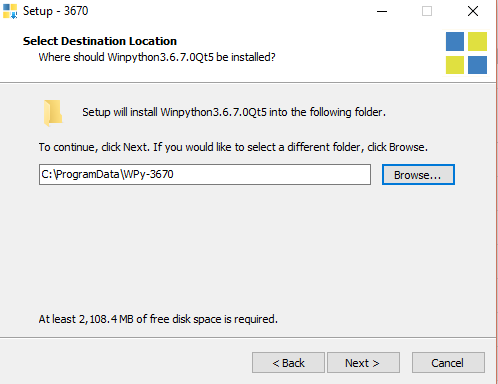Cancel the Winpython setup
Screen dimensions: 498x384
[x=448, y=363]
